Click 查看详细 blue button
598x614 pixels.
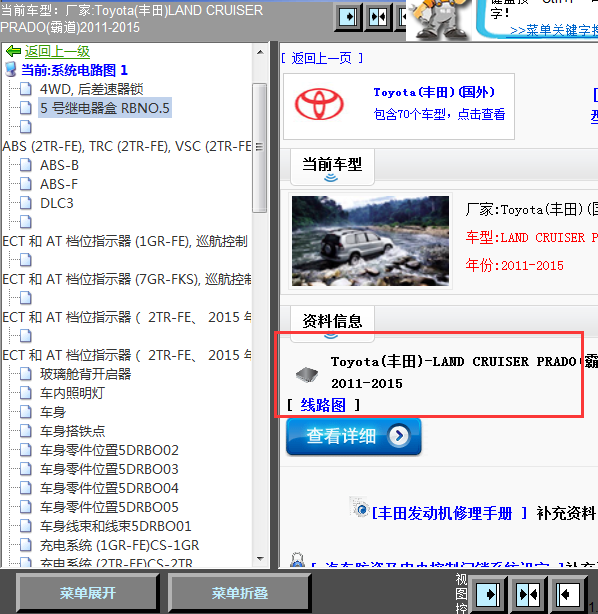[354, 436]
